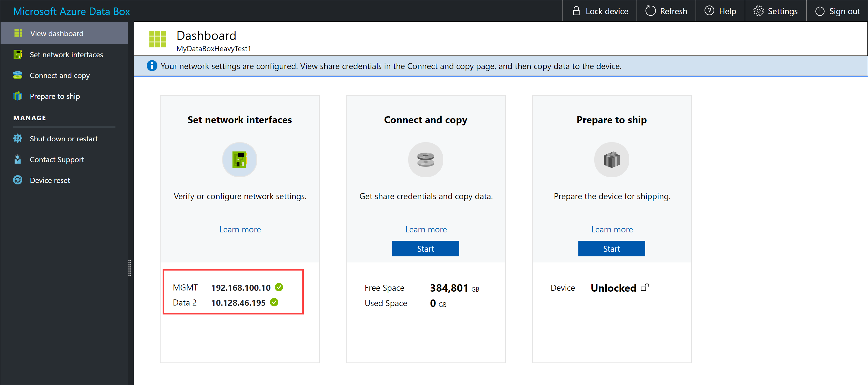
Task: Click the Start button under Connect and copy
Action: [425, 248]
